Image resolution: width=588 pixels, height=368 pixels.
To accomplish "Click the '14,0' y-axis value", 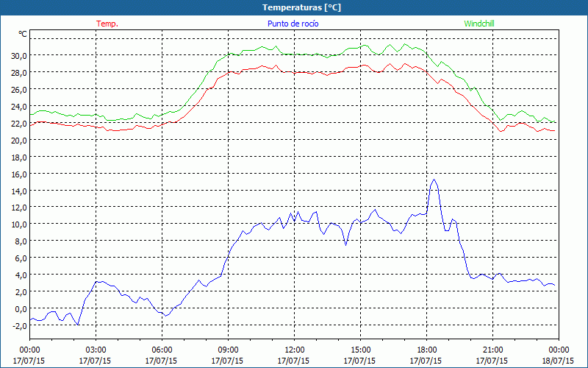I will [x=19, y=191].
